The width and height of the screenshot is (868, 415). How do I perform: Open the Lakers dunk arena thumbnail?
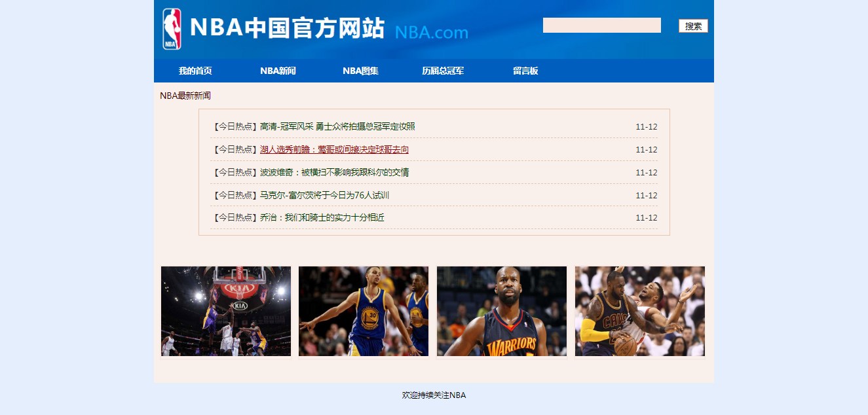click(x=226, y=311)
